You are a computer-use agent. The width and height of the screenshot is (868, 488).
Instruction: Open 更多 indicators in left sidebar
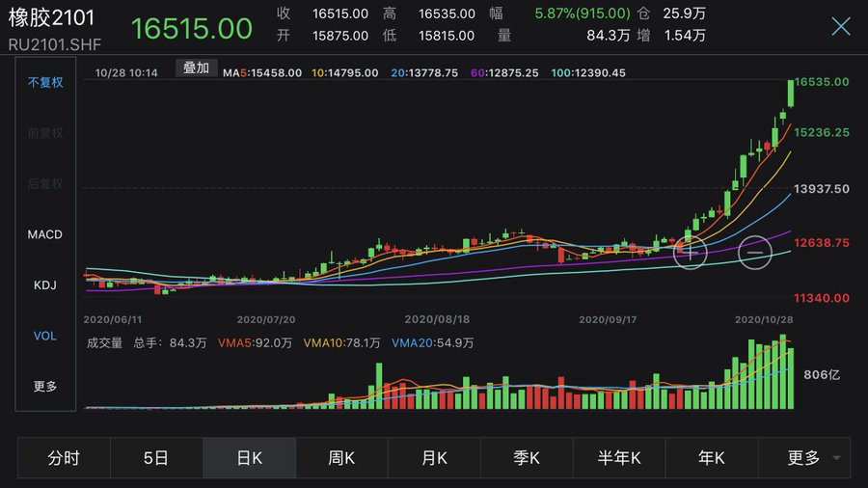click(45, 386)
